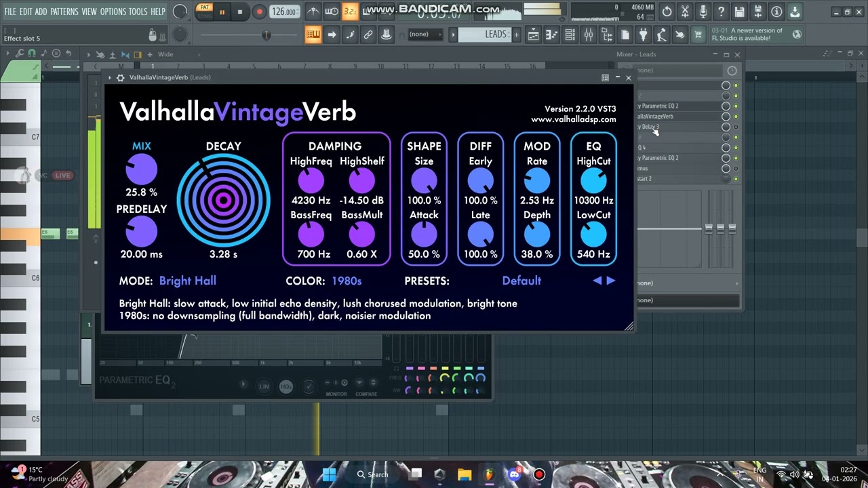Viewport: 868px width, 488px height.
Task: Toggle wait for input before recording
Action: tap(332, 12)
